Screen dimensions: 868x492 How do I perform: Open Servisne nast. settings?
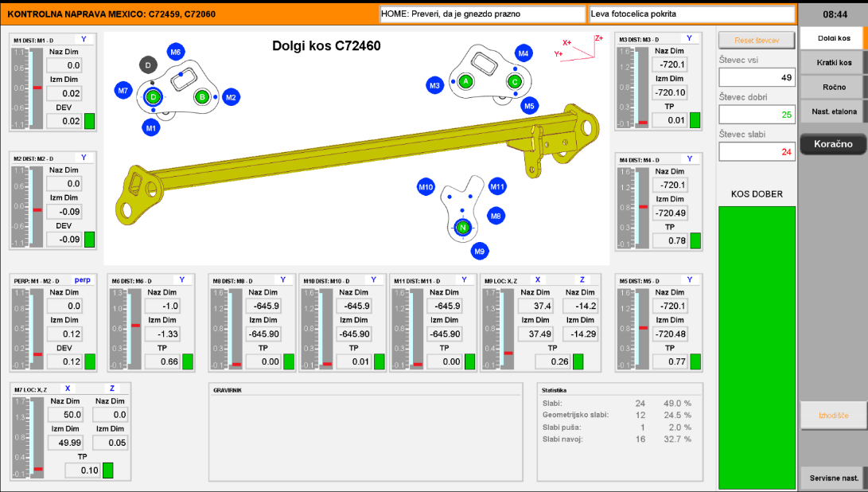(x=833, y=478)
